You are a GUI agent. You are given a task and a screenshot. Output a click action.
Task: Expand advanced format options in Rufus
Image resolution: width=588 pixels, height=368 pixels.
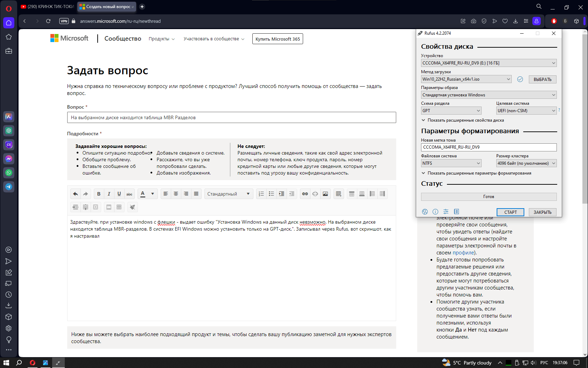tap(476, 173)
